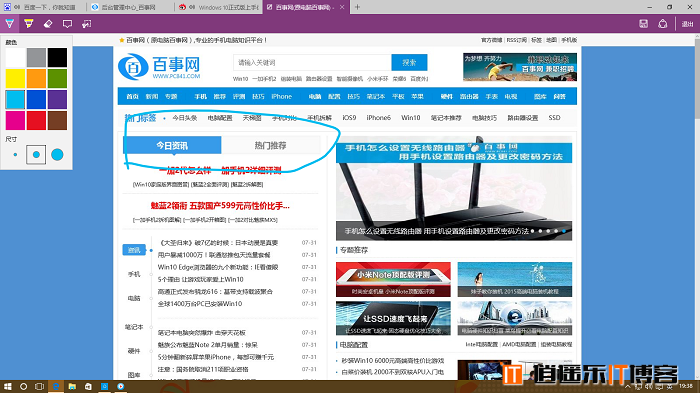Screen dimensions: 700x393
Task: Pick the orange pen color
Action: [36, 79]
